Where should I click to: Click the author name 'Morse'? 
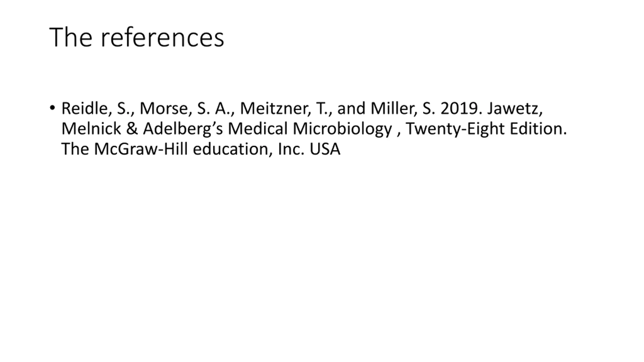click(164, 108)
